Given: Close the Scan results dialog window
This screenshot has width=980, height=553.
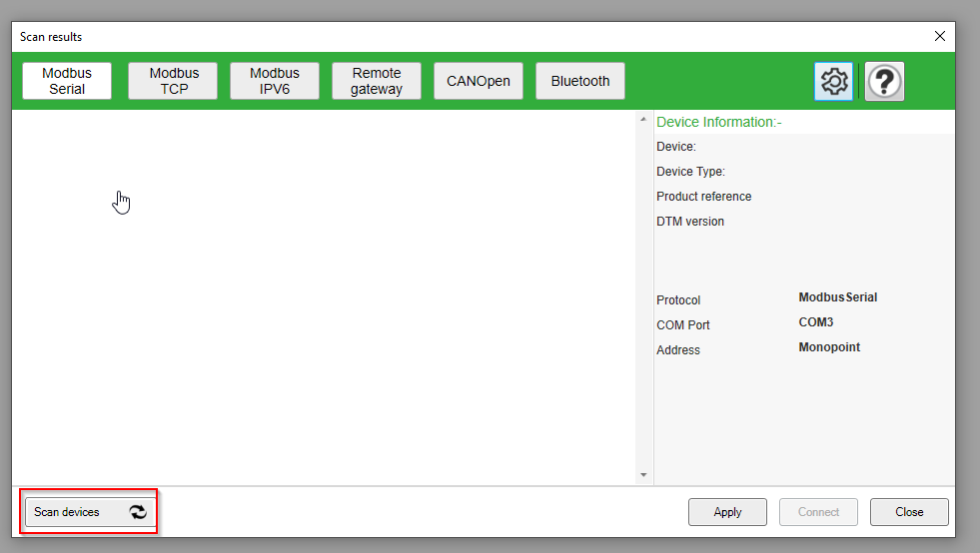Looking at the screenshot, I should 940,36.
